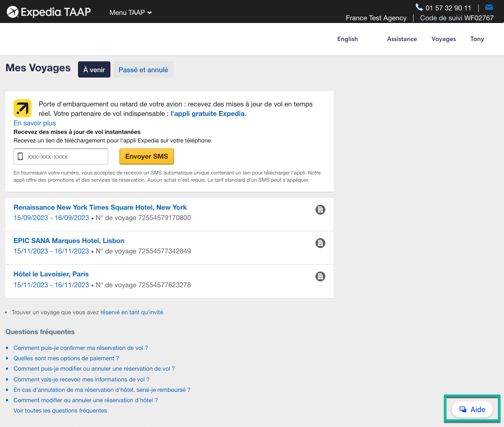
Task: Focus the phone number input field
Action: point(61,156)
